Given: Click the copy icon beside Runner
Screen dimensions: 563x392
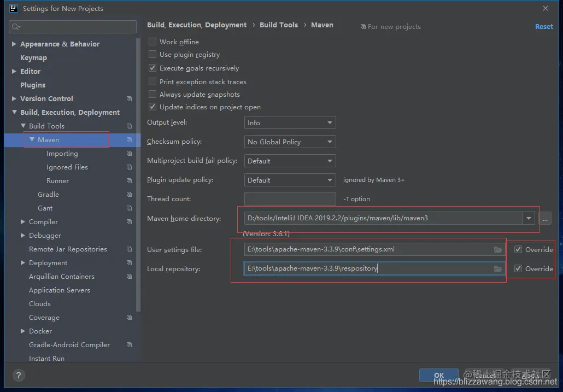Looking at the screenshot, I should (x=129, y=180).
